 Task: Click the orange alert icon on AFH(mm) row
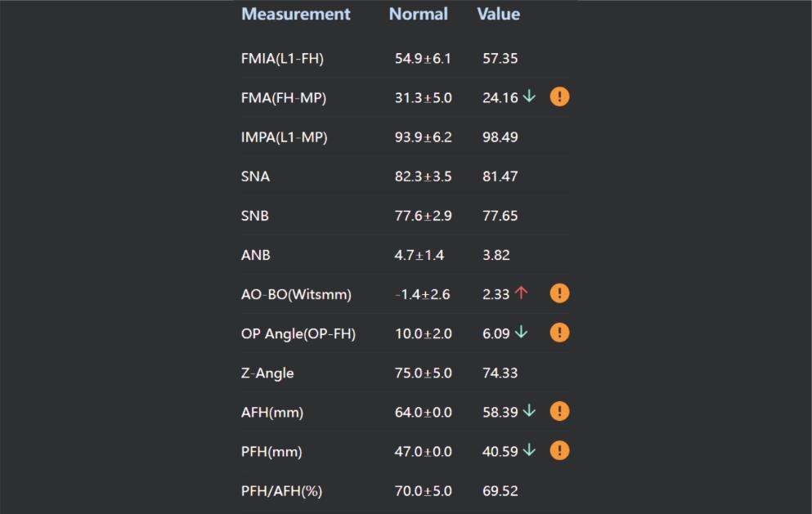(x=559, y=411)
